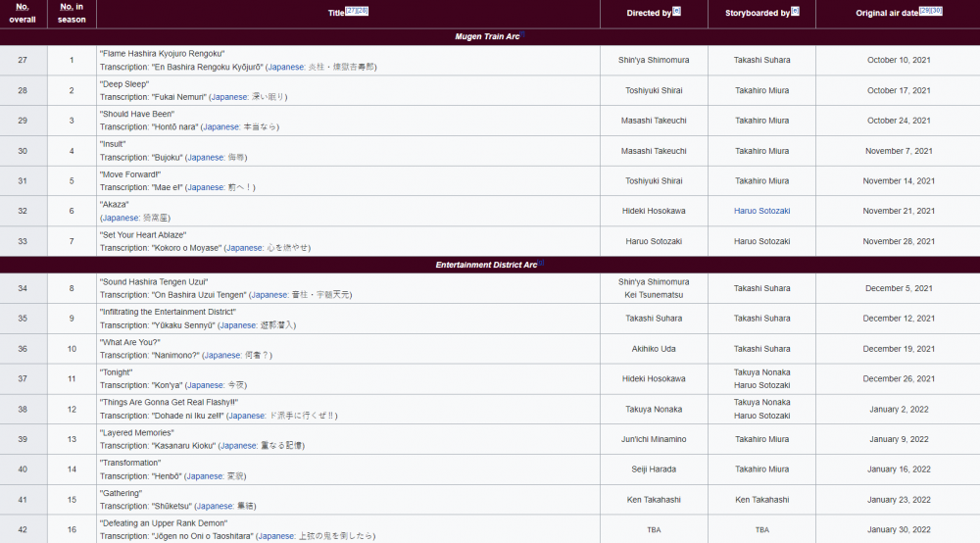Click "Ken Takahashi" in the Storyboarded by column
The image size is (980, 543).
[761, 500]
